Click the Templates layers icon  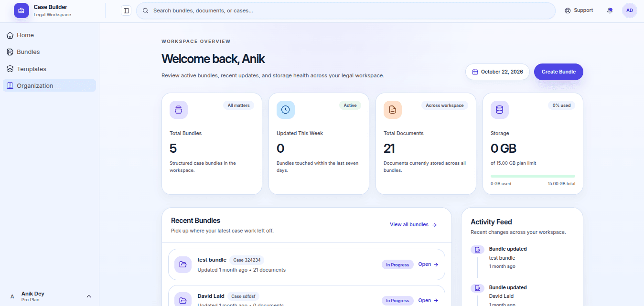[10, 69]
